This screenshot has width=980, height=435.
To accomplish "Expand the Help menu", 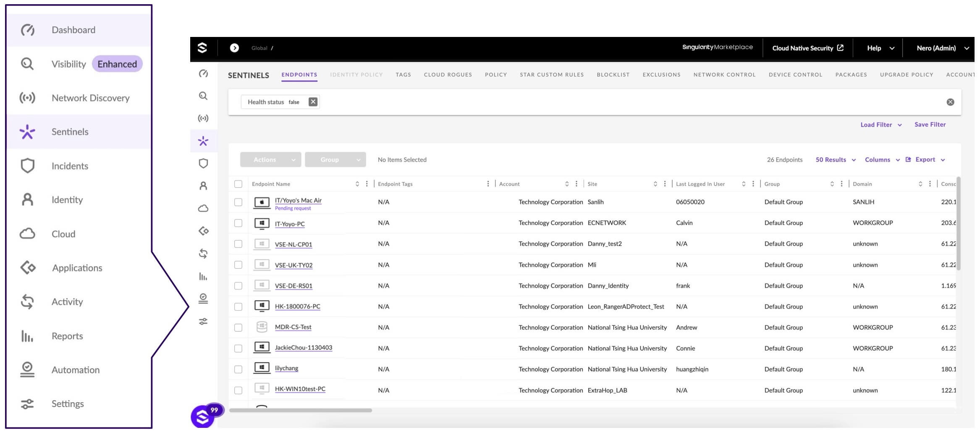I will (880, 48).
